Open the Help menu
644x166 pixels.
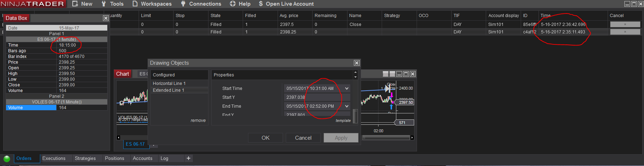[244, 4]
